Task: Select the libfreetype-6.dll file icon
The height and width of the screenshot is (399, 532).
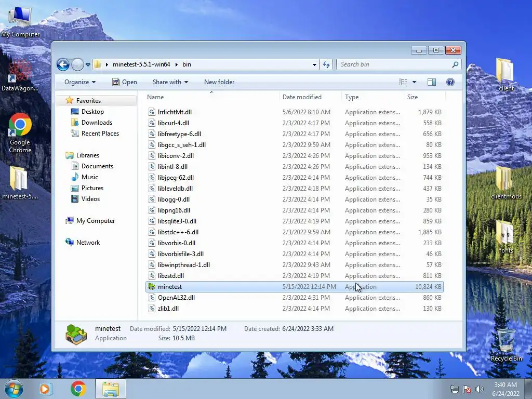Action: [x=152, y=134]
